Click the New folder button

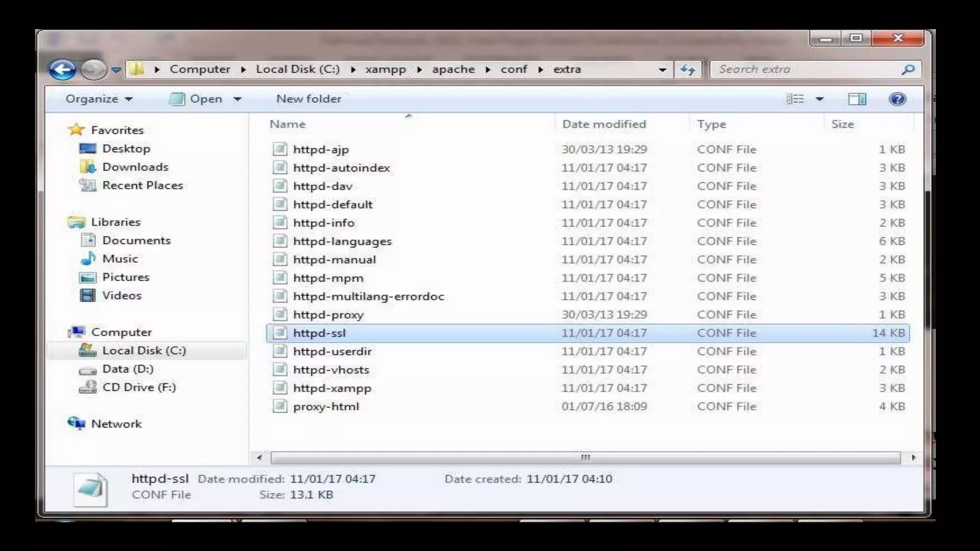(x=309, y=99)
